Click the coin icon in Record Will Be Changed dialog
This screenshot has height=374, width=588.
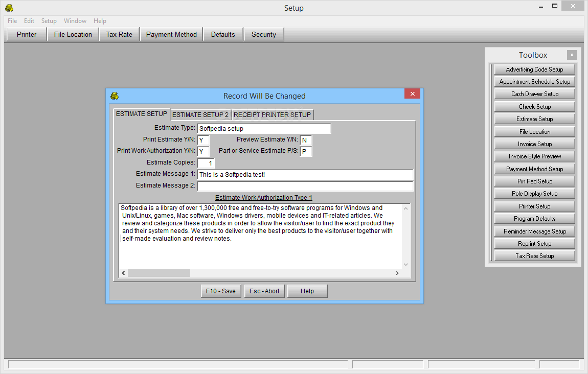(115, 96)
